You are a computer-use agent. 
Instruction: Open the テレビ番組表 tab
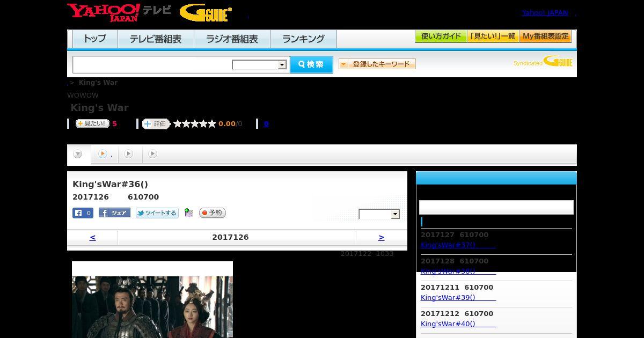(156, 39)
